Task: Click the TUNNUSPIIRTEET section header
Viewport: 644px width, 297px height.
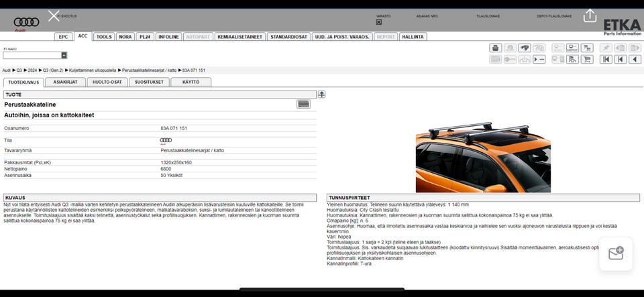Action: coord(483,198)
